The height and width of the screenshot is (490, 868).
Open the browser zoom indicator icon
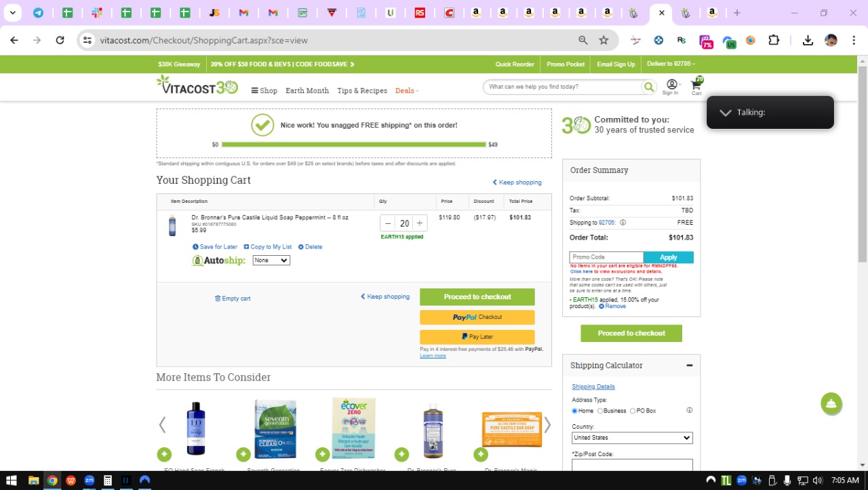[x=583, y=40]
